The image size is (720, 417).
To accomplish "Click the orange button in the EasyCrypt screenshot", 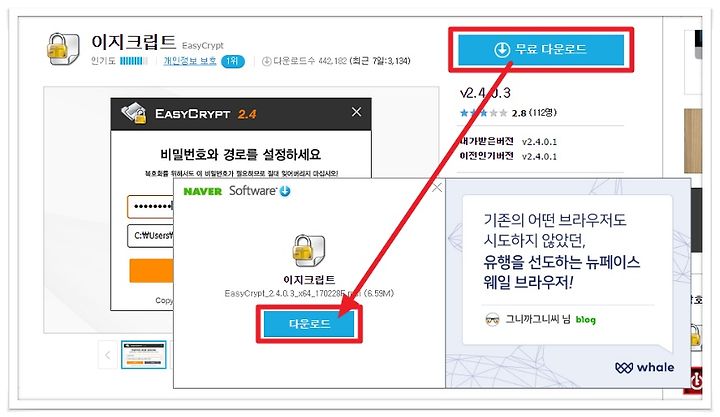I will pos(152,270).
